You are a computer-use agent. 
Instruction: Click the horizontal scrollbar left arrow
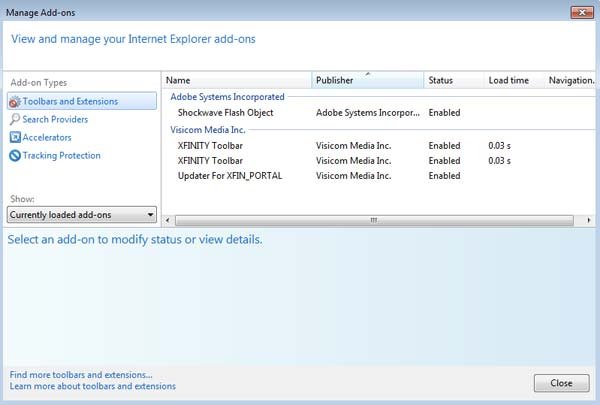tap(168, 220)
